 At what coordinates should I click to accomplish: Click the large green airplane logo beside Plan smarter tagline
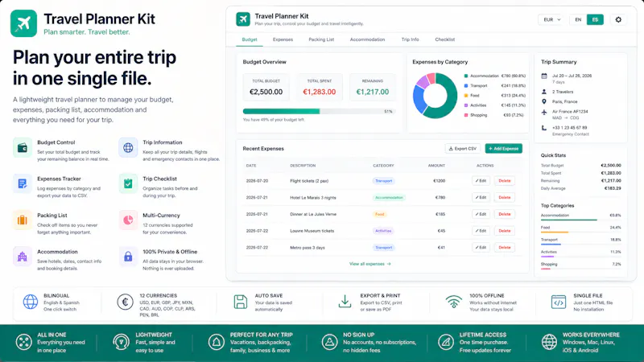pyautogui.click(x=23, y=23)
